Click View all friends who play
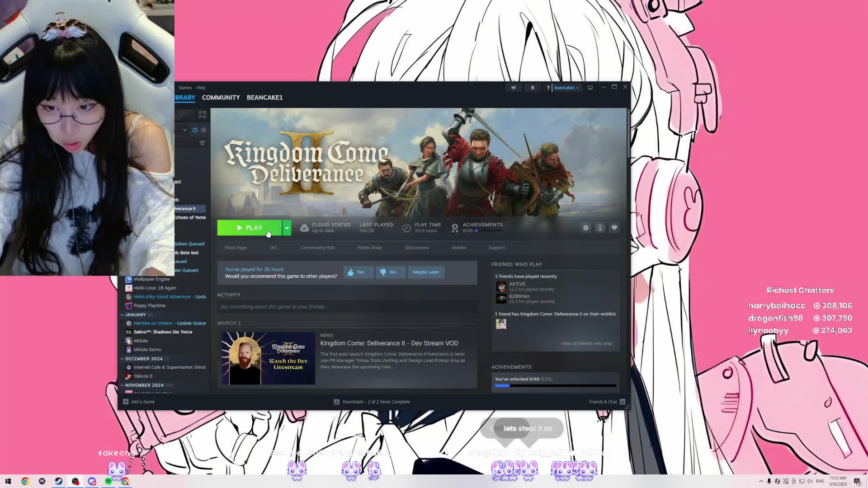 point(587,343)
